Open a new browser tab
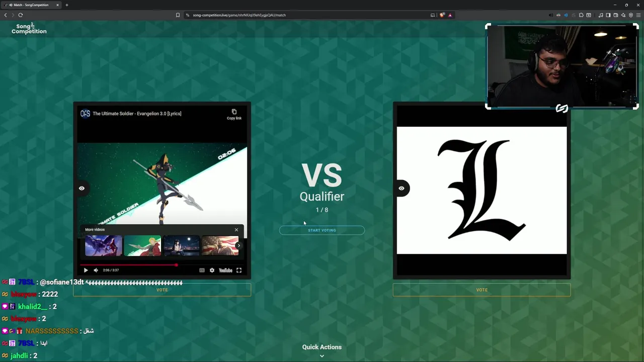This screenshot has height=362, width=644. coord(66,5)
